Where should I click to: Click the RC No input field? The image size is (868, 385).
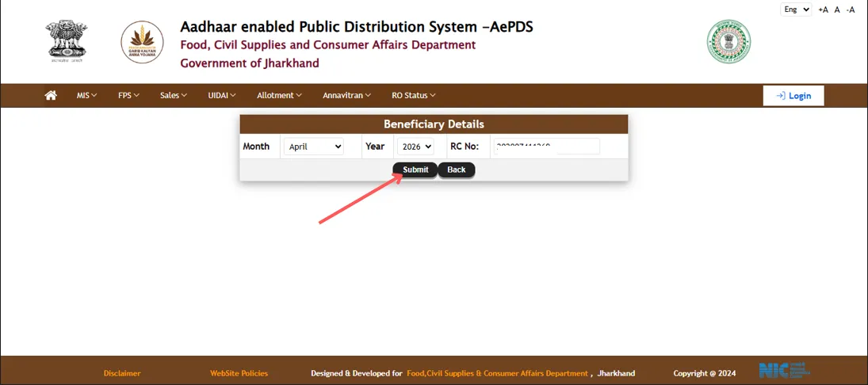545,147
